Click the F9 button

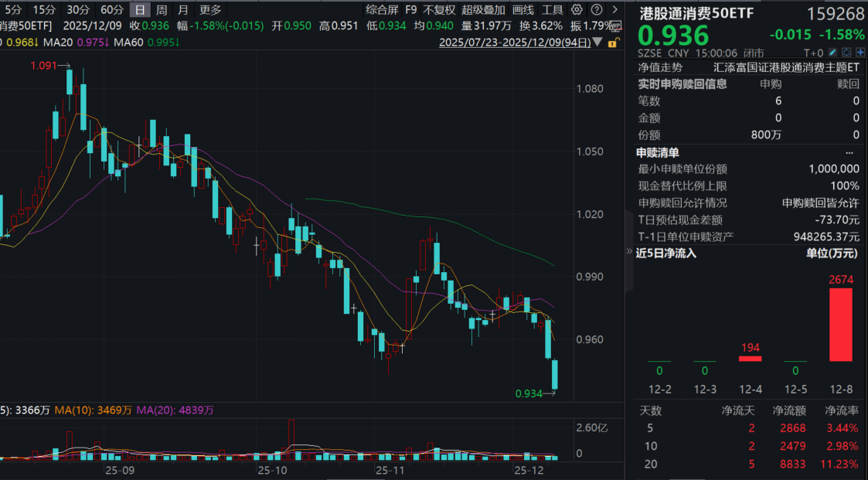coord(410,10)
